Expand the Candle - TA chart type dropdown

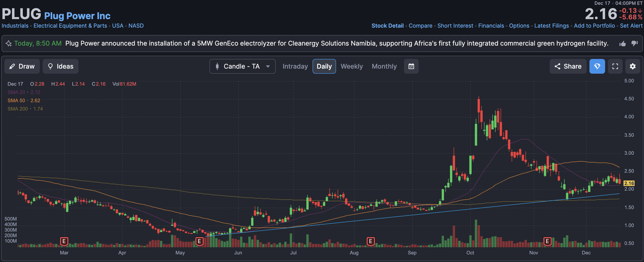[x=242, y=66]
